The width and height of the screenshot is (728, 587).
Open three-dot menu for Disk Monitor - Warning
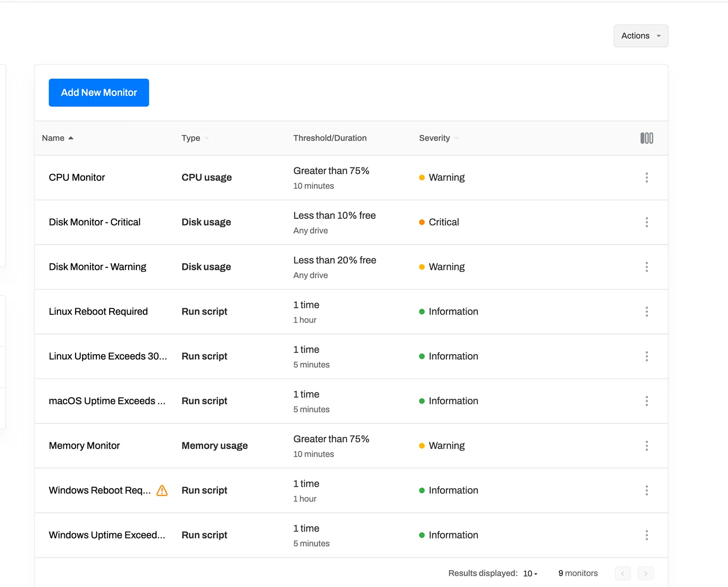click(x=646, y=267)
